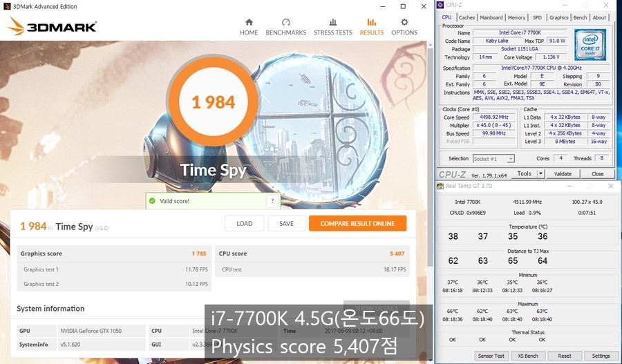Click the Kaby Lake code name field
This screenshot has width=622, height=364.
(x=497, y=41)
